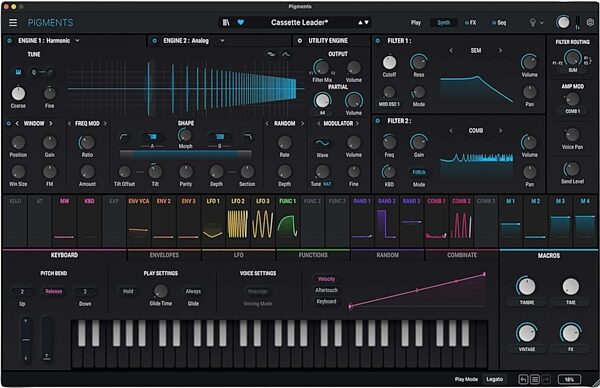Click the Filter 2 FdBck mode button
The height and width of the screenshot is (388, 600).
point(419,172)
